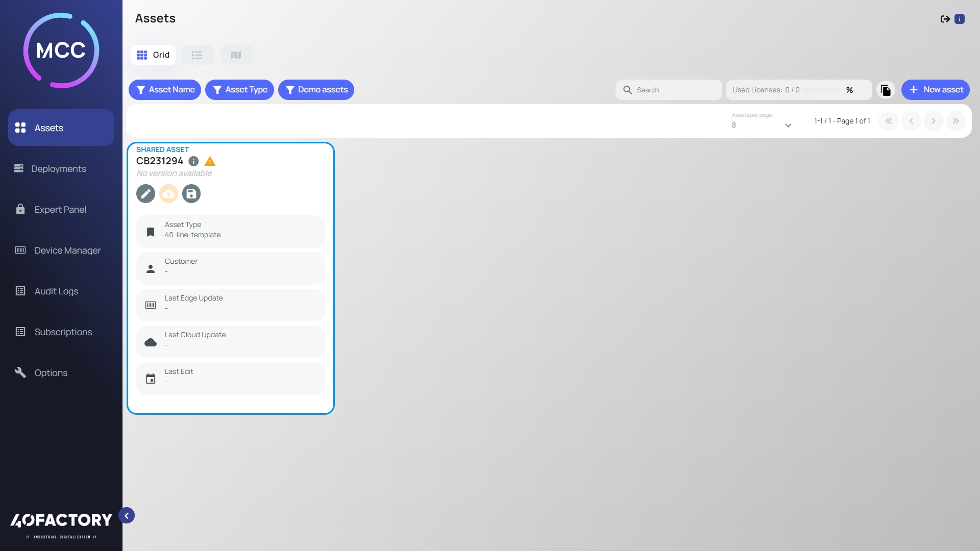Open CB231294 info icon
Viewport: 980px width, 551px height.
pyautogui.click(x=193, y=161)
